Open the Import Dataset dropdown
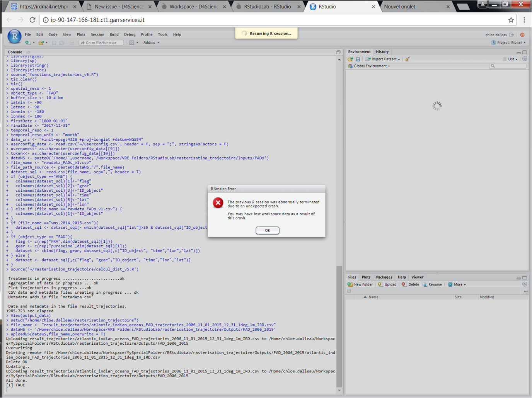The image size is (532, 398). tap(383, 59)
